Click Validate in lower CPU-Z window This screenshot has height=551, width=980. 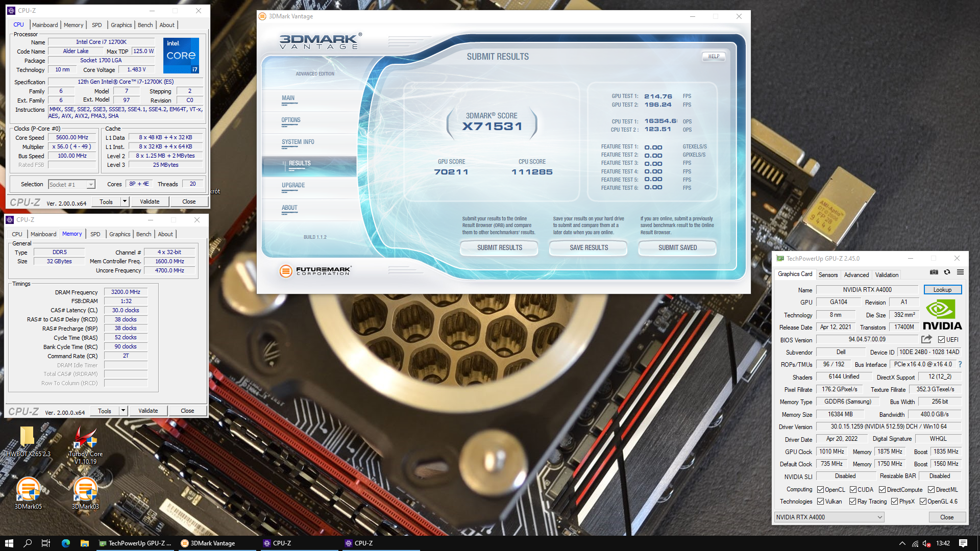[x=148, y=411]
